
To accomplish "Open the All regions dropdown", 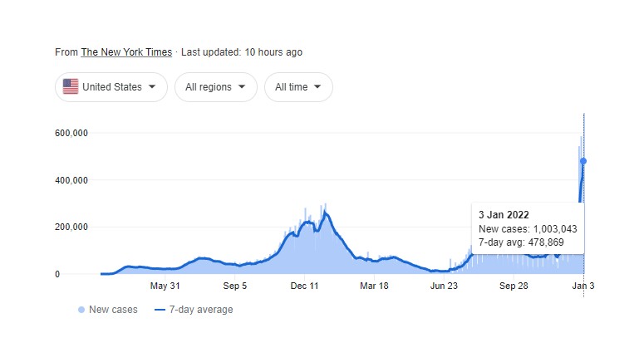I will pyautogui.click(x=216, y=87).
